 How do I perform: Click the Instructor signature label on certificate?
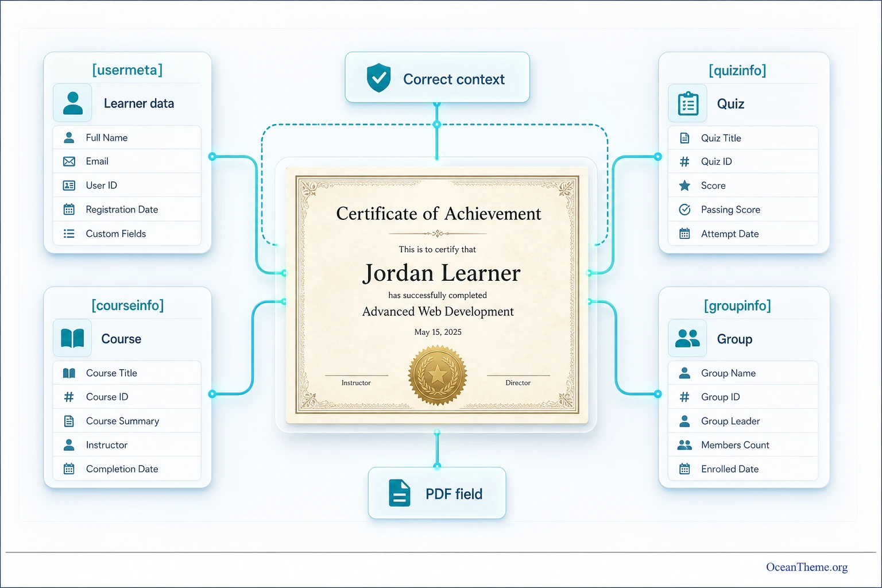[356, 382]
